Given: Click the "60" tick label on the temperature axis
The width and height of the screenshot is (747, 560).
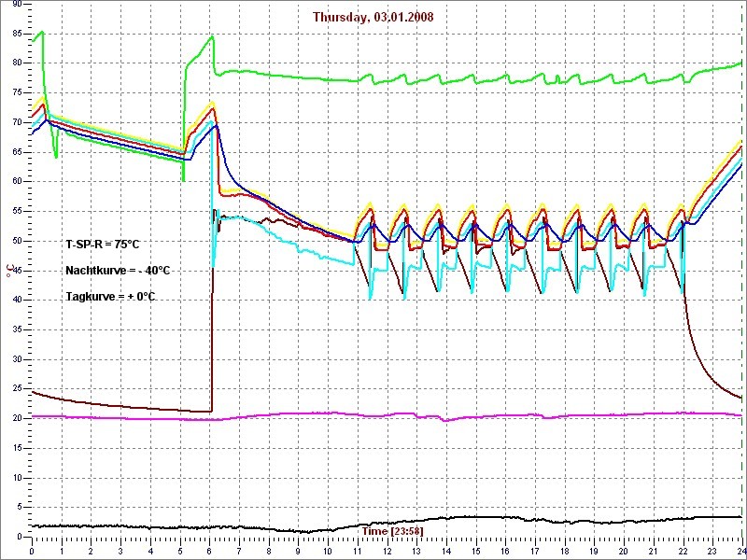Looking at the screenshot, I should click(x=17, y=181).
